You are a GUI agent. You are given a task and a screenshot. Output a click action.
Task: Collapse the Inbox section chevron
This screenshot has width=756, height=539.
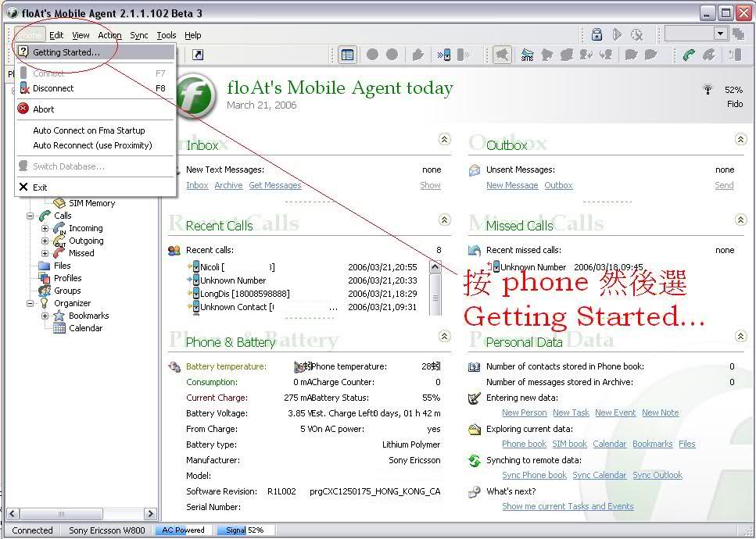click(445, 139)
